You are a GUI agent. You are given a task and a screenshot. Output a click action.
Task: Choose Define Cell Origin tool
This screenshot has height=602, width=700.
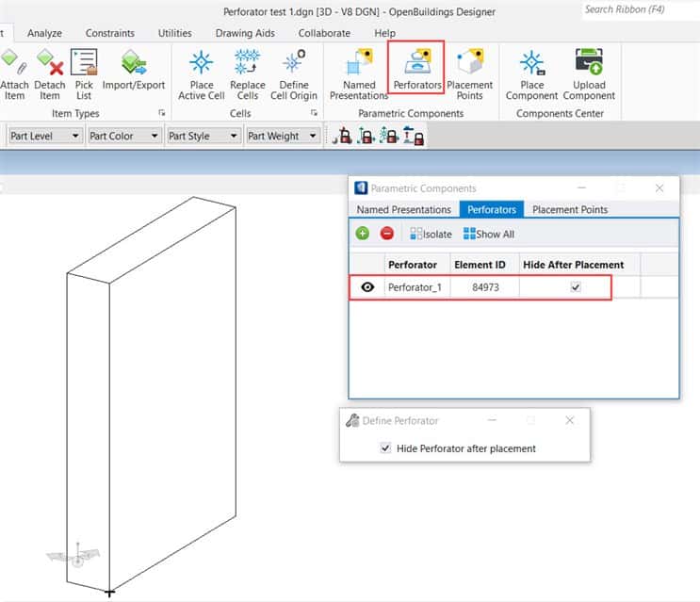pos(294,75)
